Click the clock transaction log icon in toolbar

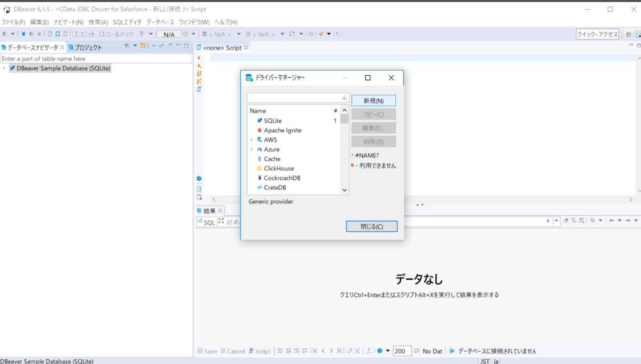[185, 34]
